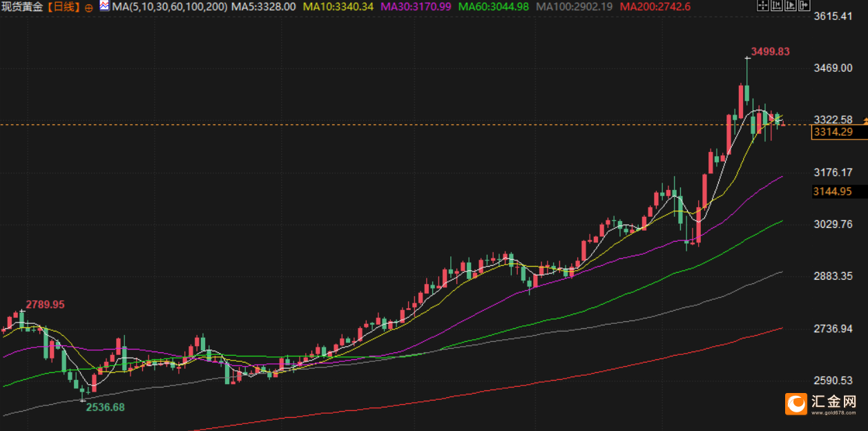Click the circled-plus icon beside 【日线】

point(89,7)
